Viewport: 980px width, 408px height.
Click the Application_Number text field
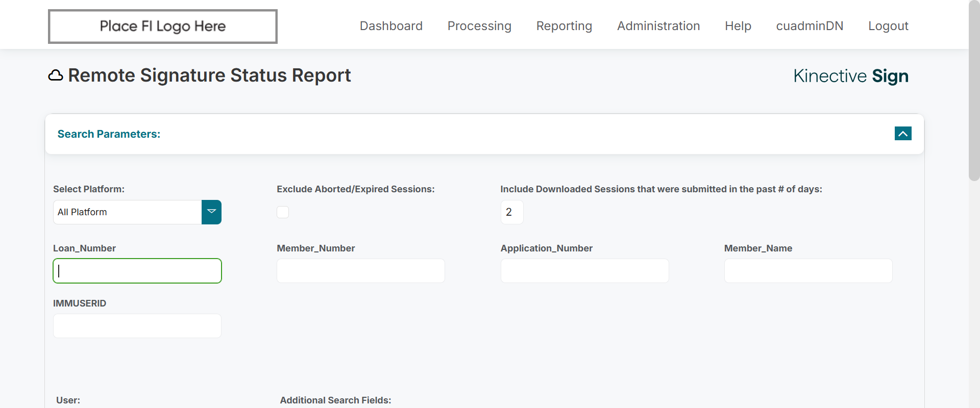[x=584, y=271]
